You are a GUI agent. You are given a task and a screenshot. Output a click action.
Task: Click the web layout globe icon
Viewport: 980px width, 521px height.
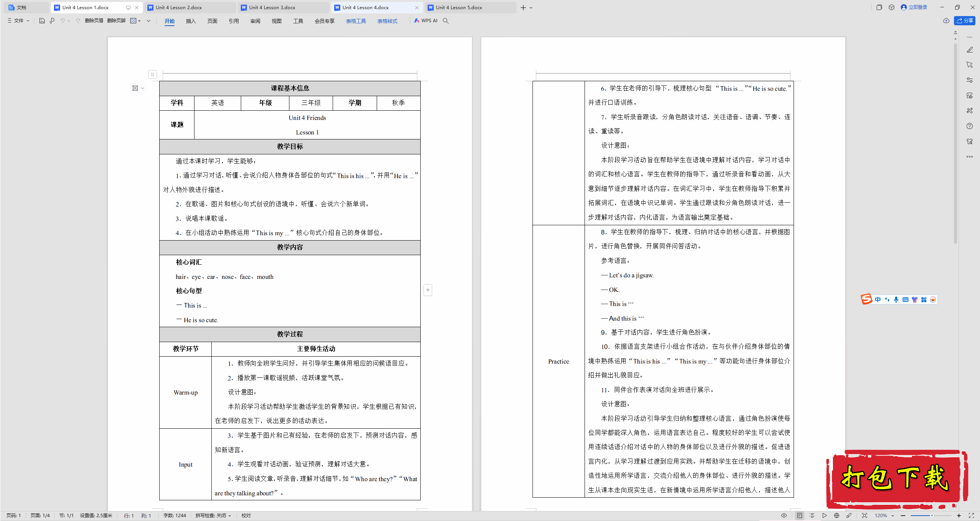(x=836, y=516)
